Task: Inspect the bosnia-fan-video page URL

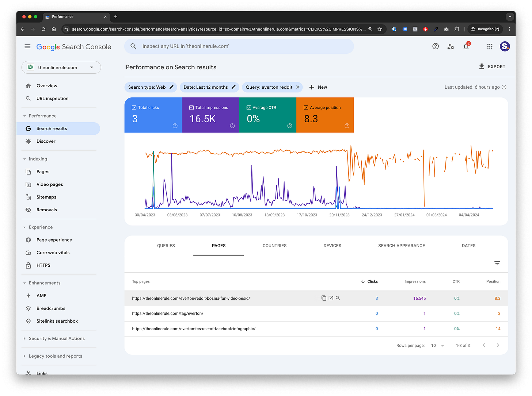Action: point(338,298)
